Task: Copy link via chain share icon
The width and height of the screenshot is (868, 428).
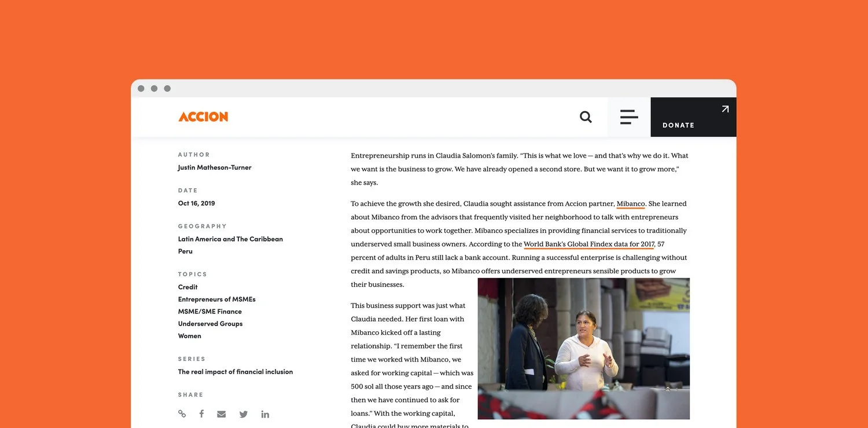Action: pyautogui.click(x=182, y=414)
